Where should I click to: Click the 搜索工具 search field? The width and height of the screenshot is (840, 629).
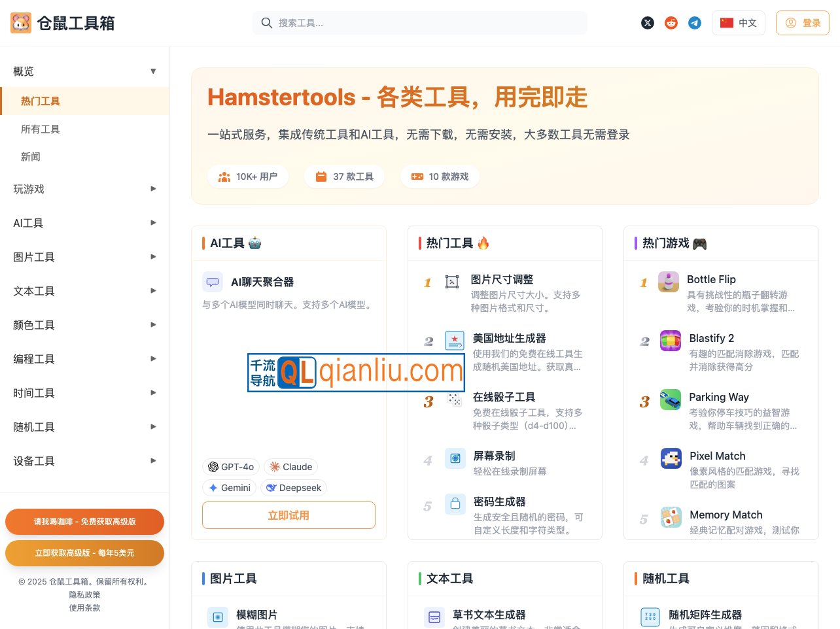[419, 22]
